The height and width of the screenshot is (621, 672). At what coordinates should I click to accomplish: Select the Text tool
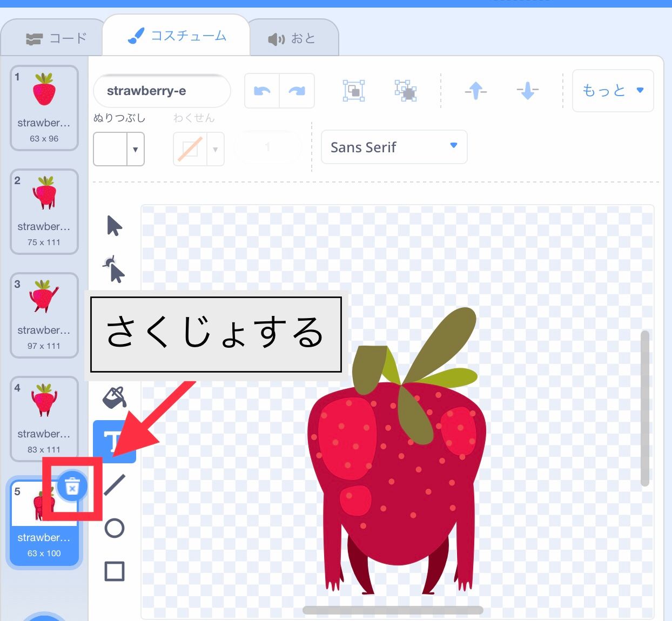click(x=114, y=441)
